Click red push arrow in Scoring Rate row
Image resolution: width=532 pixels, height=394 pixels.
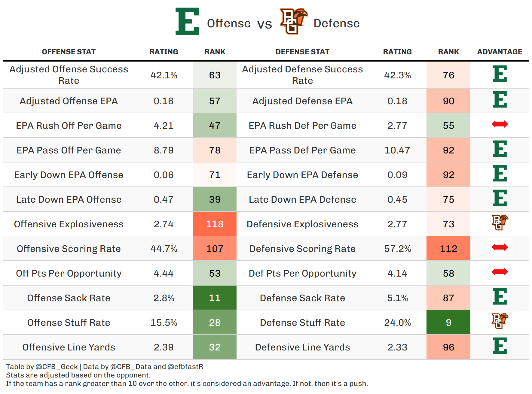point(500,247)
